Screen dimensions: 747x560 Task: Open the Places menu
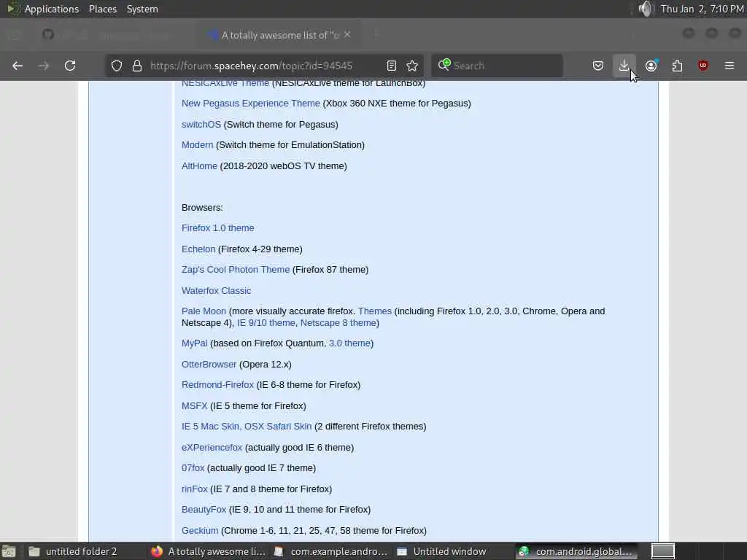(103, 9)
